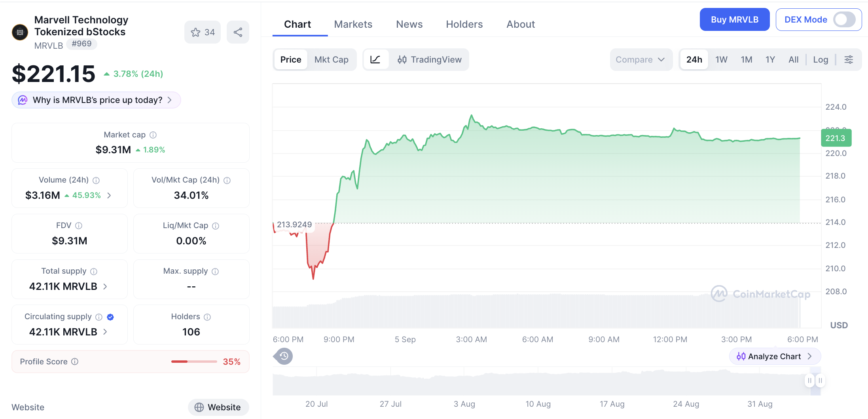Screen dimensions: 868x419
Task: Click the verified badge next to Circulating supply
Action: coord(110,317)
